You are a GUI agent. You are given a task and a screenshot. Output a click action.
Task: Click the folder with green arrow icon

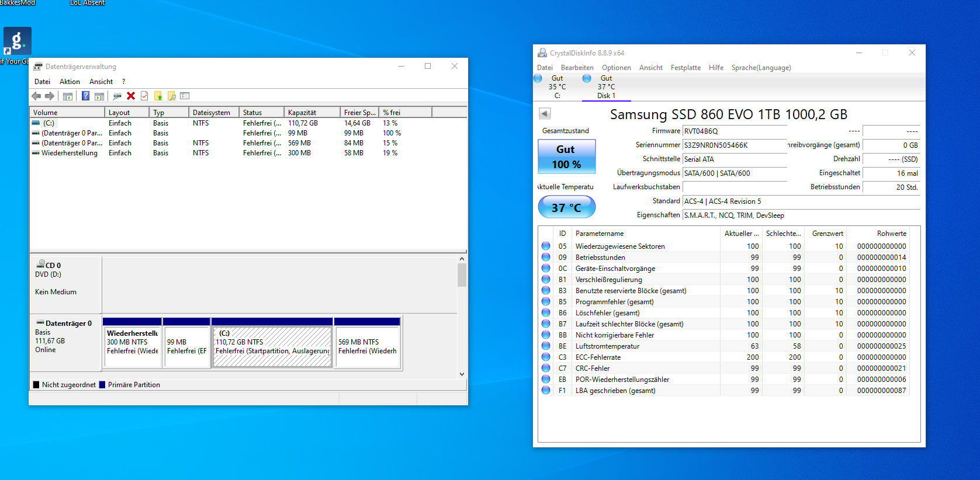(x=158, y=96)
